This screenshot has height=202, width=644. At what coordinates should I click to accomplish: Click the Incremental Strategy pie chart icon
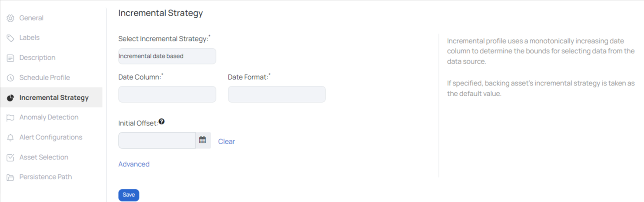tap(10, 98)
